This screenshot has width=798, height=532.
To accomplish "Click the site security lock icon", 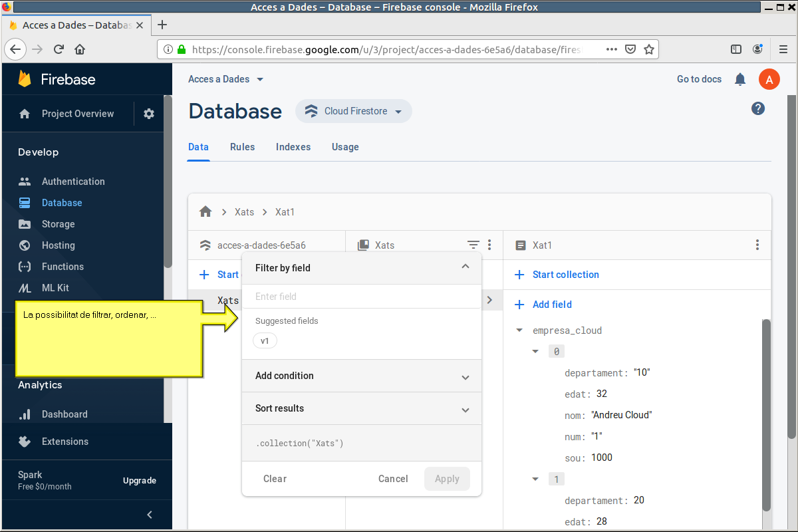I will coord(182,49).
